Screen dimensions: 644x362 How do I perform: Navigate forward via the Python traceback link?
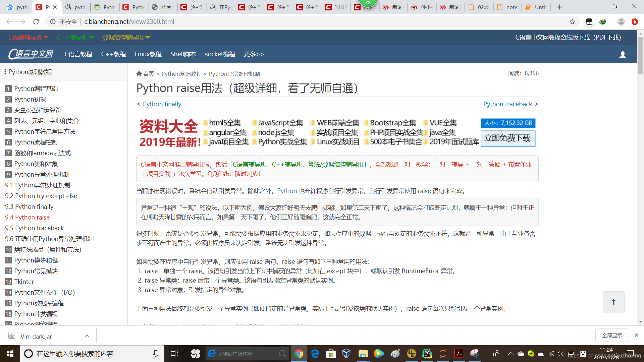coord(507,104)
